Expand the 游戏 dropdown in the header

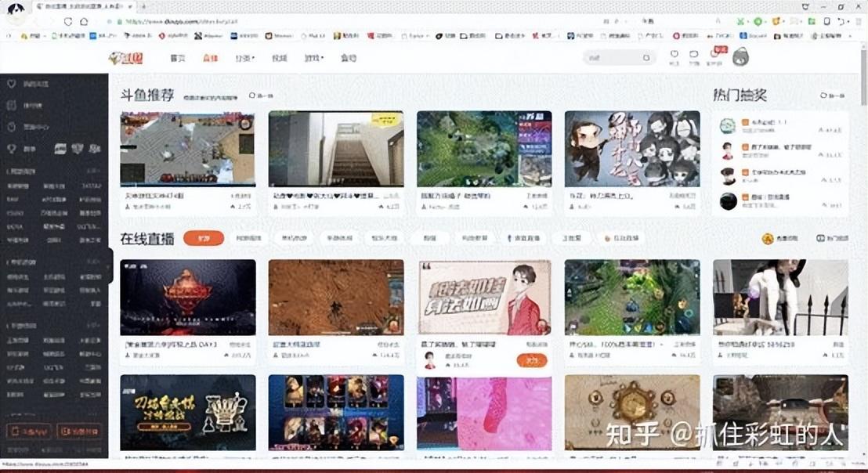[x=314, y=57]
